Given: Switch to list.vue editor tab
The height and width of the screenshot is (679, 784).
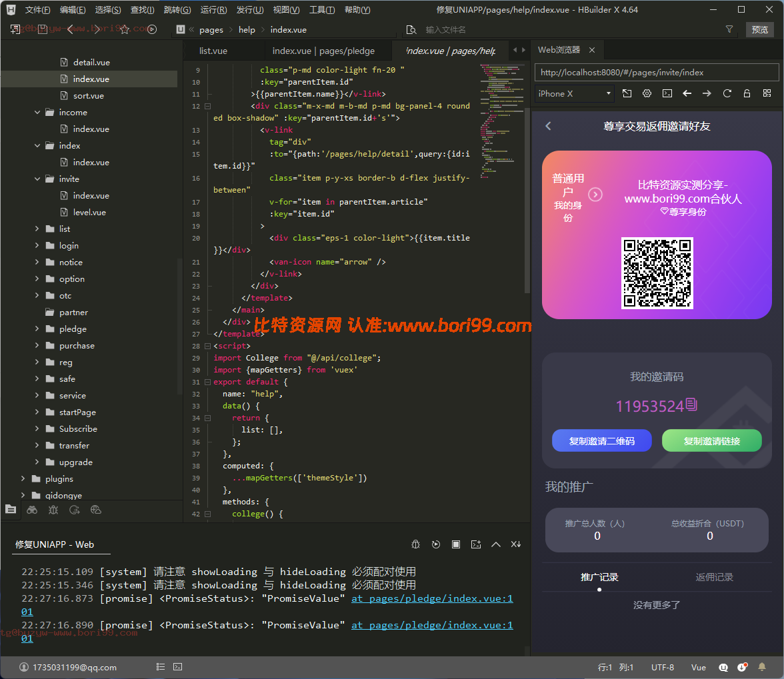Looking at the screenshot, I should [x=213, y=51].
